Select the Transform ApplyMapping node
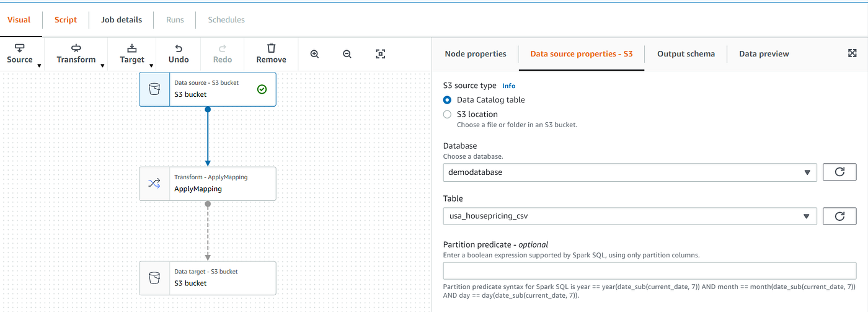Image resolution: width=868 pixels, height=312 pixels. coord(208,184)
